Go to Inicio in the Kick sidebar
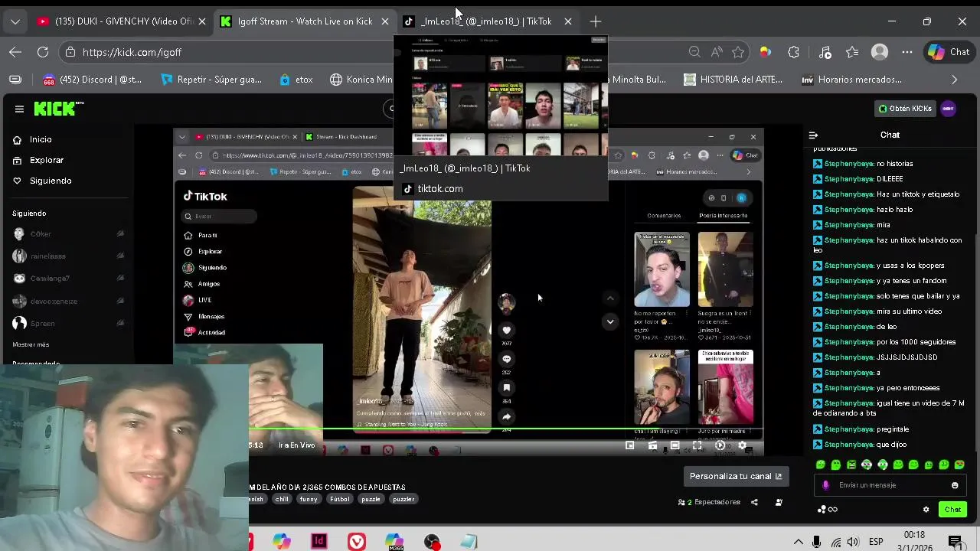 click(x=32, y=139)
